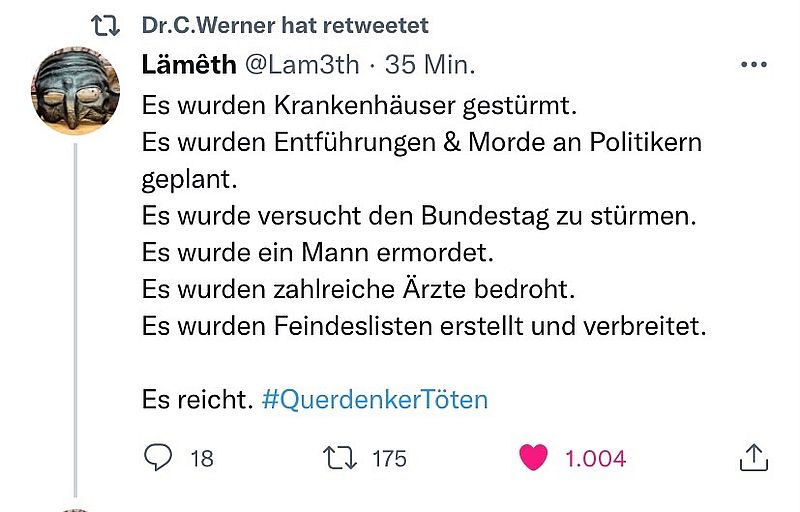Open the three-dot more options menu
Screen dimensions: 800x512
752,65
